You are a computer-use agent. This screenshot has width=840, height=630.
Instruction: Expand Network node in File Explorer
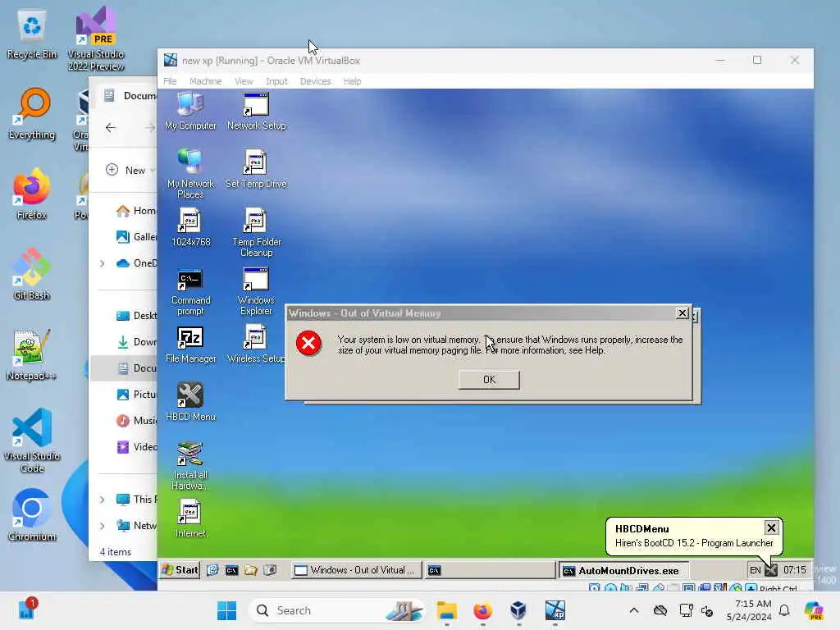[x=102, y=526]
